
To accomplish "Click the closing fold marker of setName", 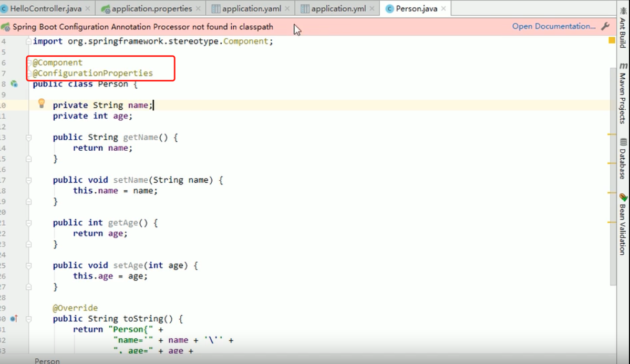I will coord(28,201).
